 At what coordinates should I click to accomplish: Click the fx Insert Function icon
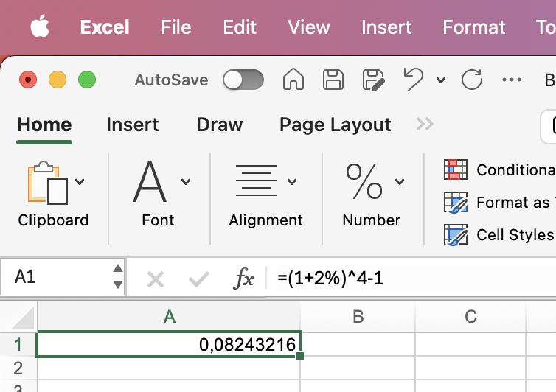pyautogui.click(x=243, y=279)
